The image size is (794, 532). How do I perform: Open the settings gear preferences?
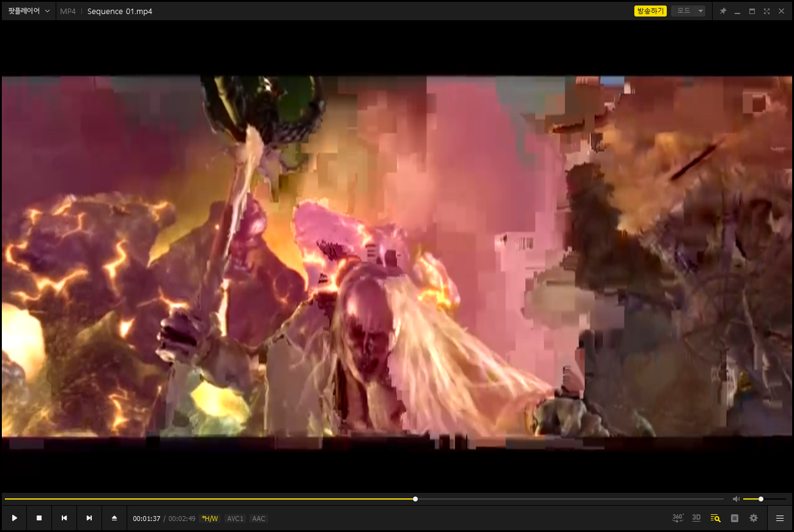pyautogui.click(x=754, y=518)
